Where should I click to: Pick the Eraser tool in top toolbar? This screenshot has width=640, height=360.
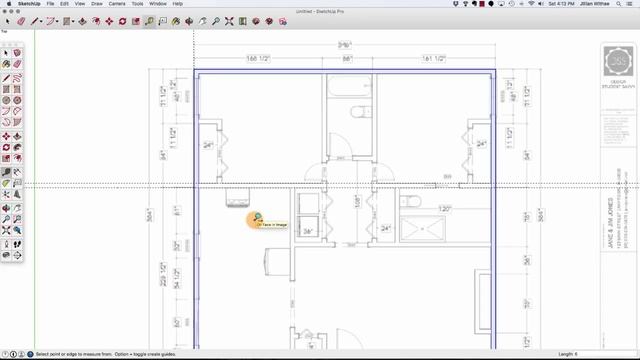tap(21, 21)
